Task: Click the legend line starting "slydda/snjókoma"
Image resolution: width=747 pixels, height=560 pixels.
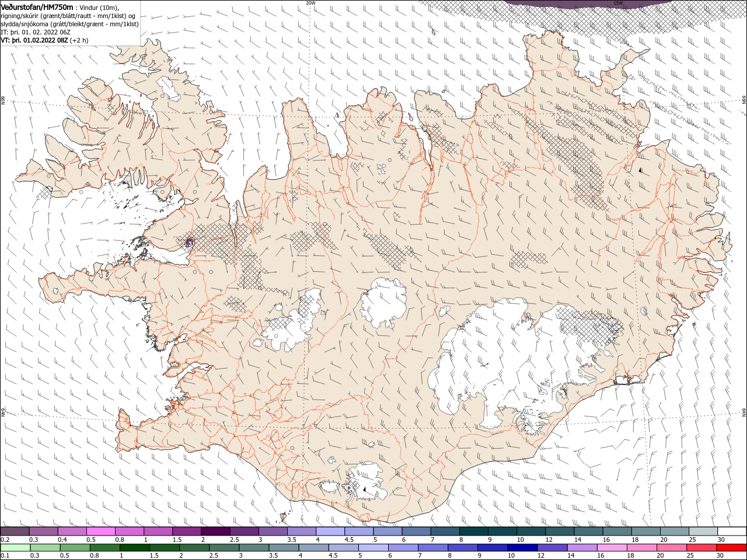Action: coord(69,24)
